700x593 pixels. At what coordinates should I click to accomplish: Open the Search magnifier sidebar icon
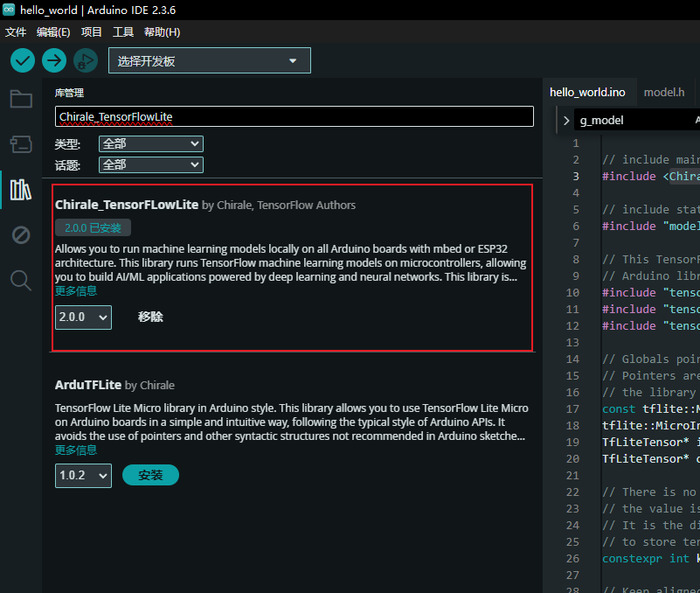point(21,280)
